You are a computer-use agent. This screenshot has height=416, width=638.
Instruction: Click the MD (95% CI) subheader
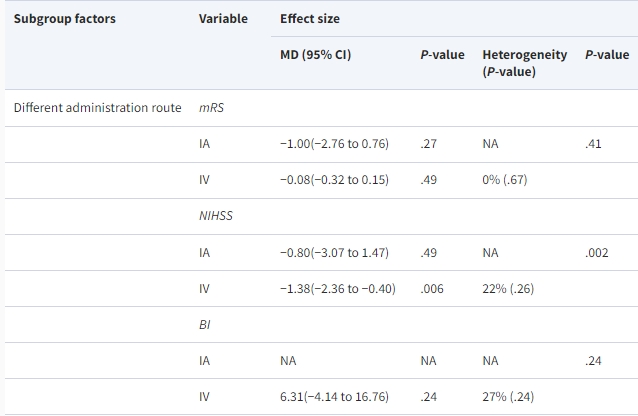click(315, 54)
